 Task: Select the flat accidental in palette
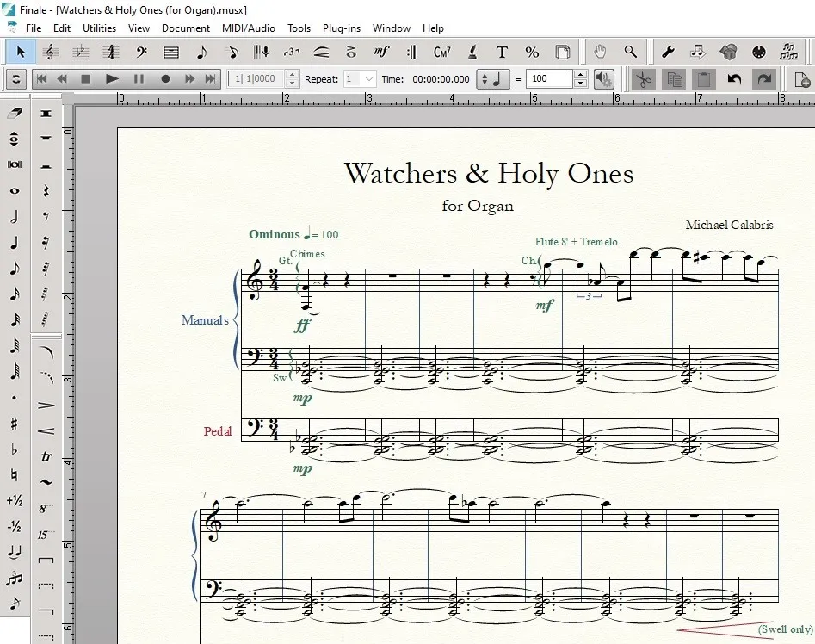coord(15,449)
